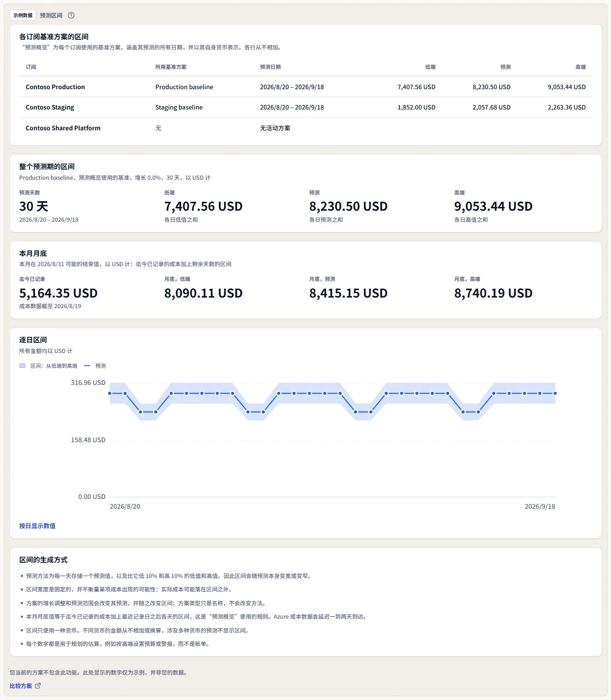The image size is (611, 700).
Task: Select the Contoso Production subscription name
Action: tap(55, 87)
